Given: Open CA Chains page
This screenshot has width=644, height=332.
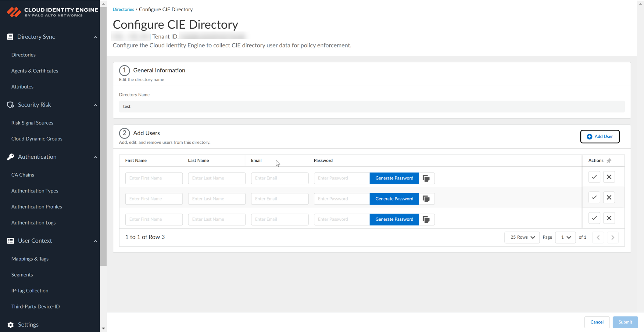Looking at the screenshot, I should 23,175.
